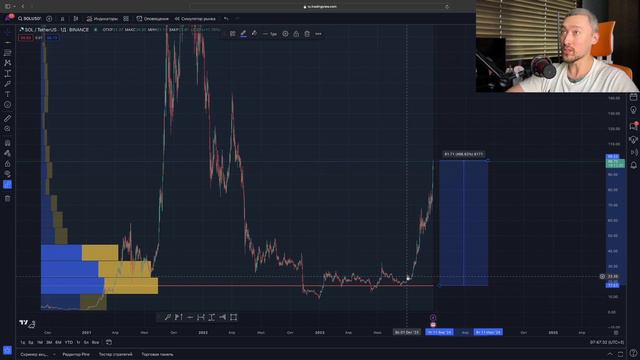Image resolution: width=640 pixels, height=360 pixels.
Task: Select date range tool in favorites toolbar
Action: [x=201, y=317]
